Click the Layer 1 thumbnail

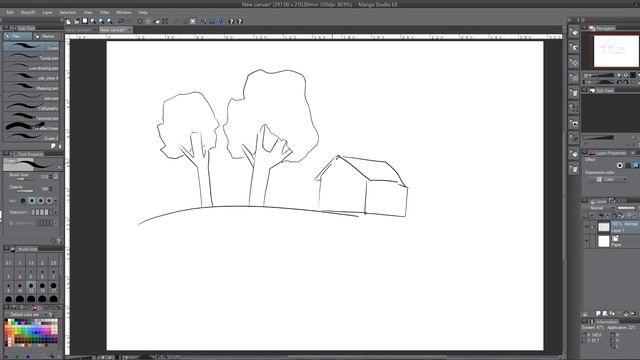click(604, 227)
